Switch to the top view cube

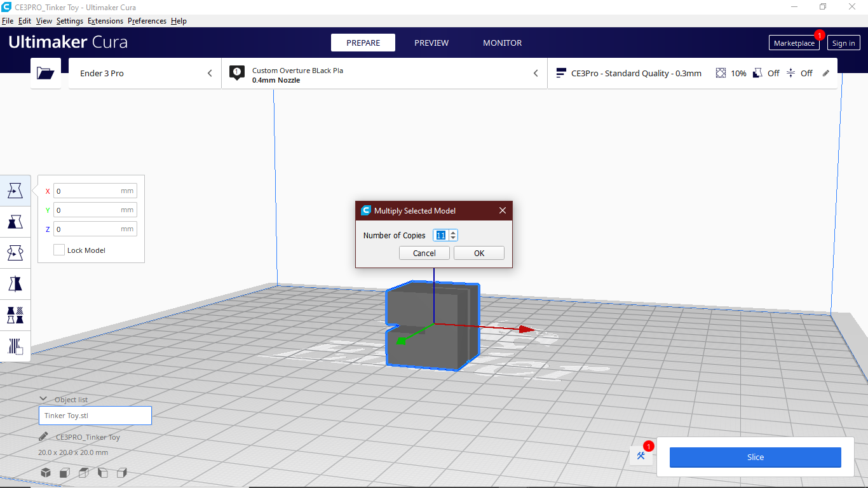click(84, 473)
